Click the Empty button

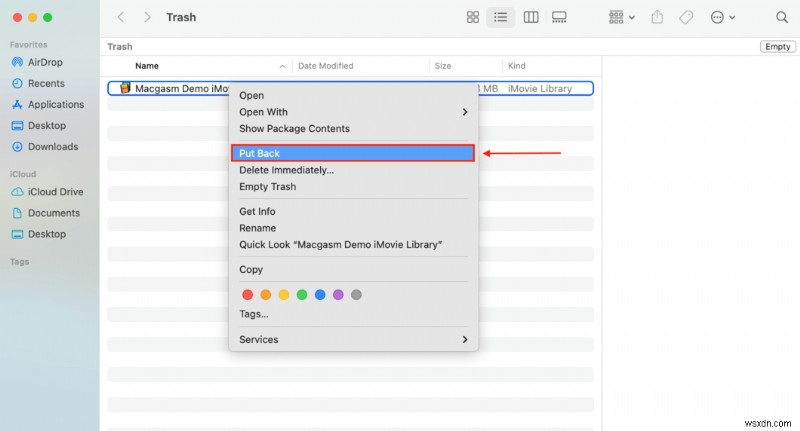[777, 47]
